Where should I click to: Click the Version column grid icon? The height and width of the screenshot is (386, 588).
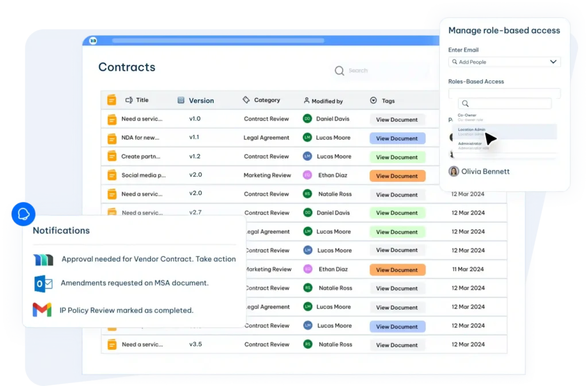click(x=181, y=100)
